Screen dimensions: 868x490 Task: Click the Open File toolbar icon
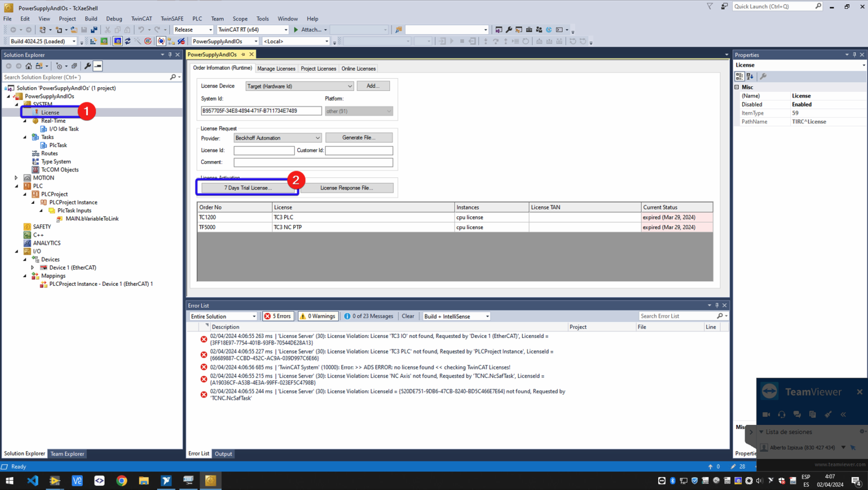(74, 30)
